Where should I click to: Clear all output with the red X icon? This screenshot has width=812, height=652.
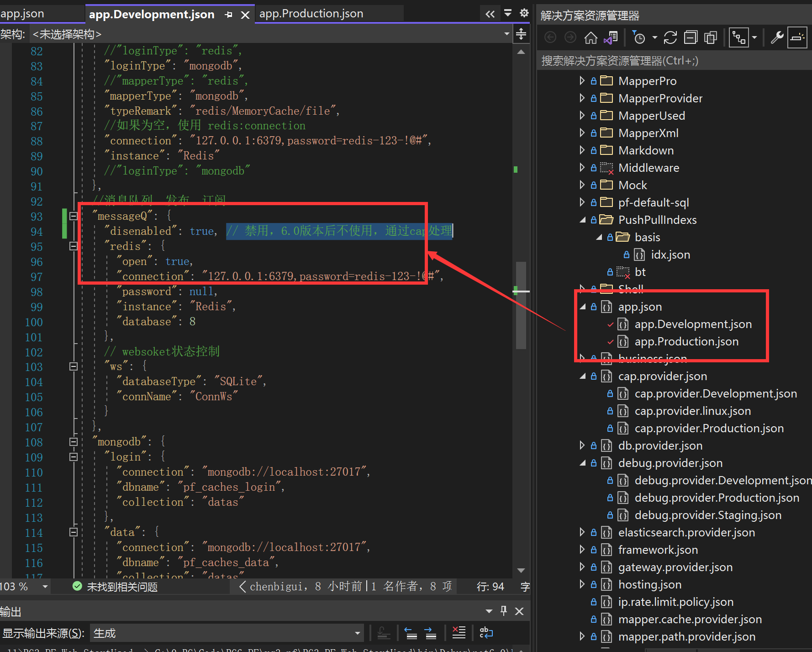(x=459, y=633)
